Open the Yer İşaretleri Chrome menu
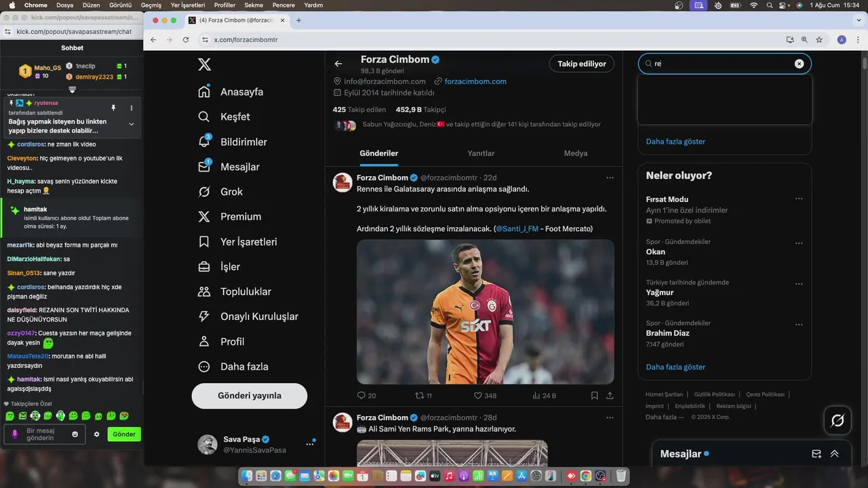The image size is (868, 488). tap(188, 5)
